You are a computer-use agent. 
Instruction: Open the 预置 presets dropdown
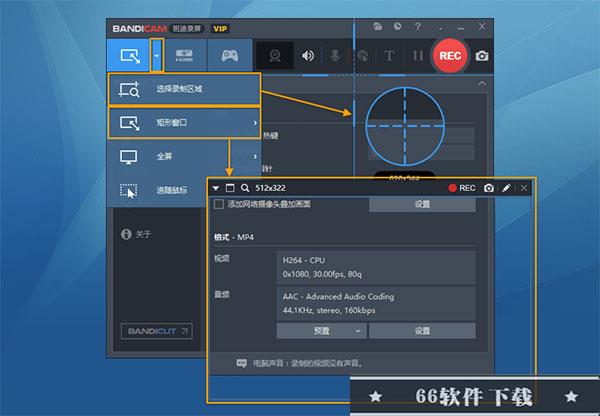click(x=321, y=331)
